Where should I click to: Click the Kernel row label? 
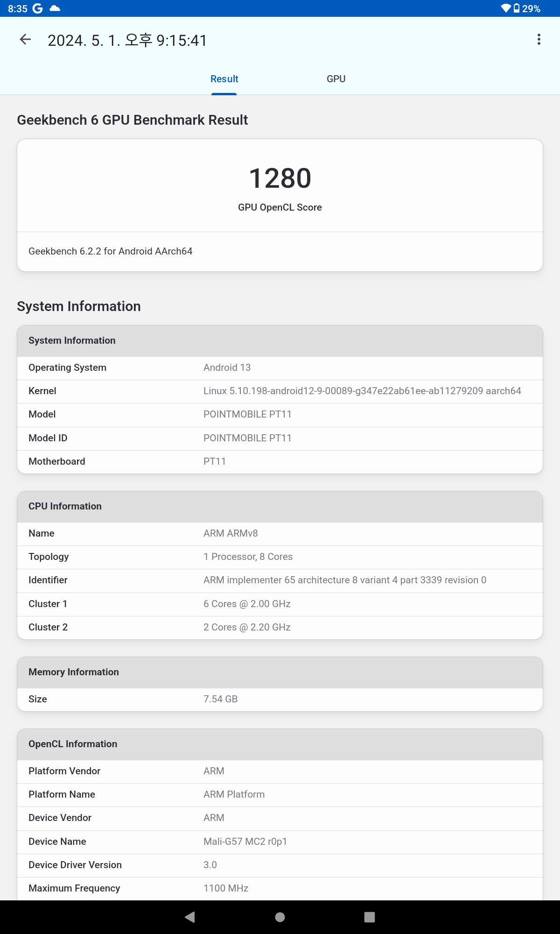click(42, 391)
